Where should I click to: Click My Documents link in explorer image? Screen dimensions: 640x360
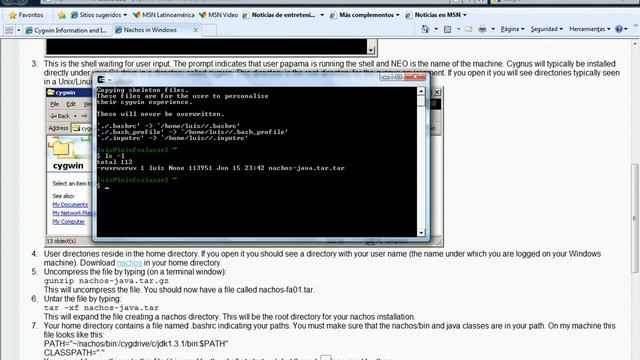(x=70, y=204)
